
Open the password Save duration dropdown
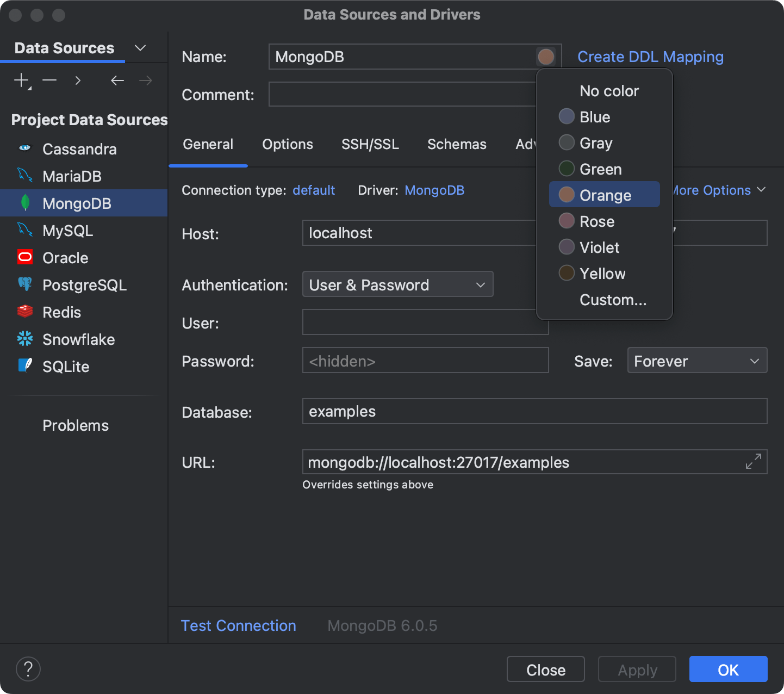coord(697,361)
